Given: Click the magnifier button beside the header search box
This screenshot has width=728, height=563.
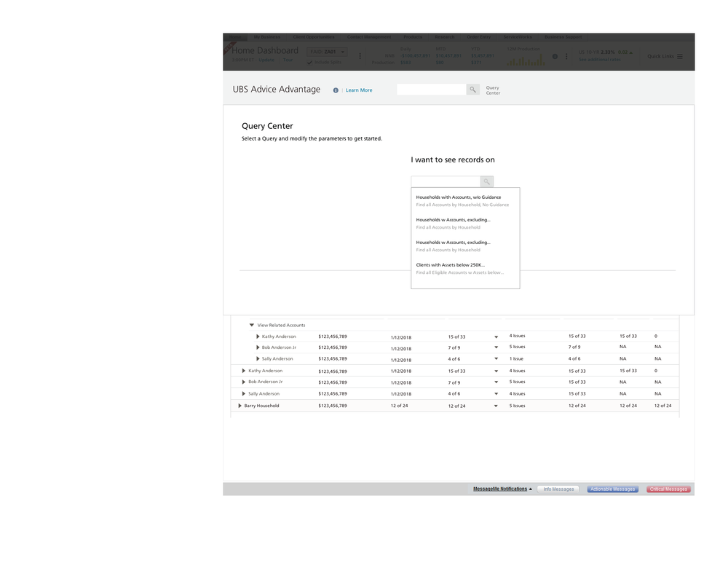Looking at the screenshot, I should point(472,89).
